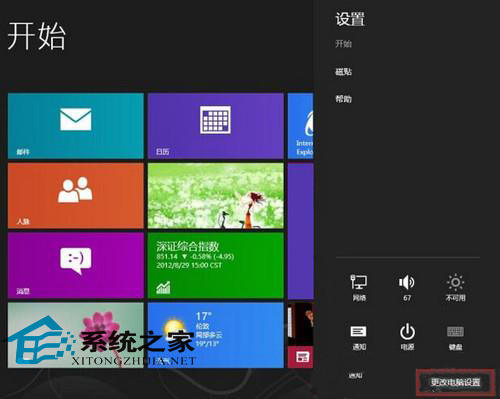Viewport: 500px width, 399px height.
Task: Click the volume speaker icon showing 67
Action: pyautogui.click(x=407, y=288)
